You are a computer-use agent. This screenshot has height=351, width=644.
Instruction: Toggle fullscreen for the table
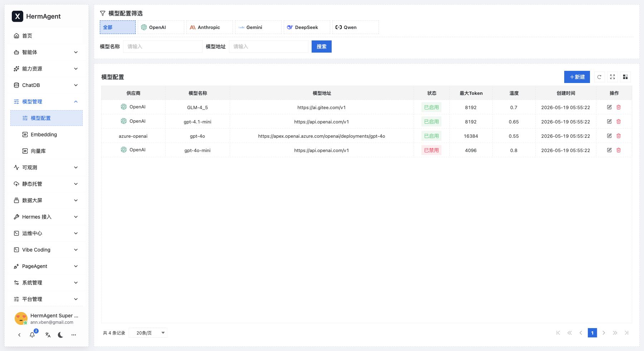coord(613,77)
